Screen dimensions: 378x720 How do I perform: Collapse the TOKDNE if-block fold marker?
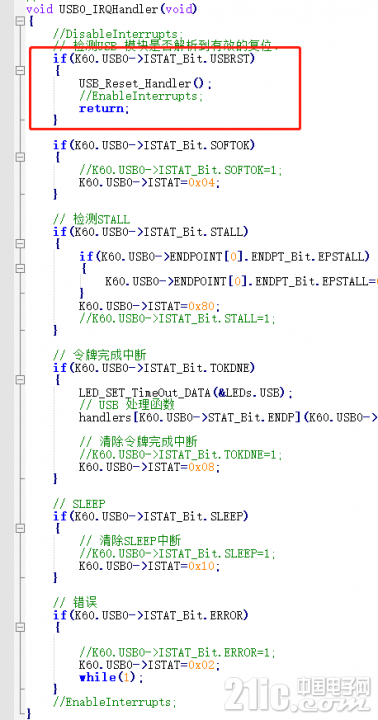tap(19, 380)
